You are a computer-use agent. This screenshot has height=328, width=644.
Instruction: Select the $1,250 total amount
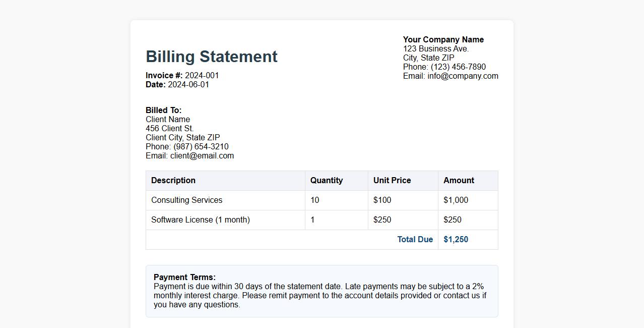click(456, 239)
